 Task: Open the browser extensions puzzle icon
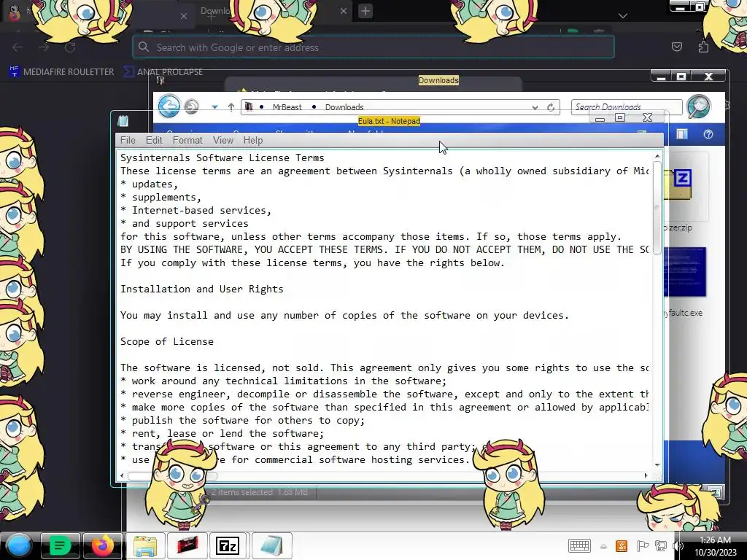[703, 47]
